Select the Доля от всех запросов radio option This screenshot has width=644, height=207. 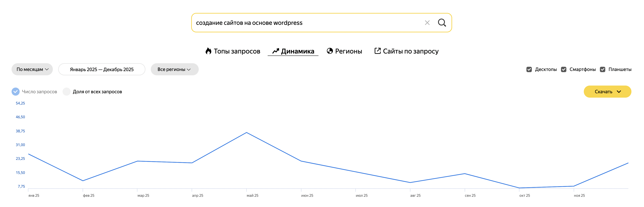coord(67,92)
